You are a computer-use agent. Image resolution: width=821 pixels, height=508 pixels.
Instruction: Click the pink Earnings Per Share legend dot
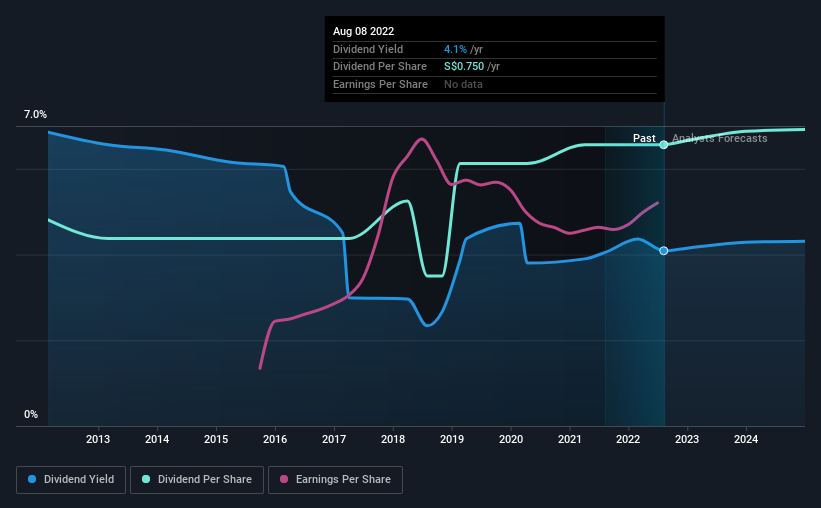284,479
